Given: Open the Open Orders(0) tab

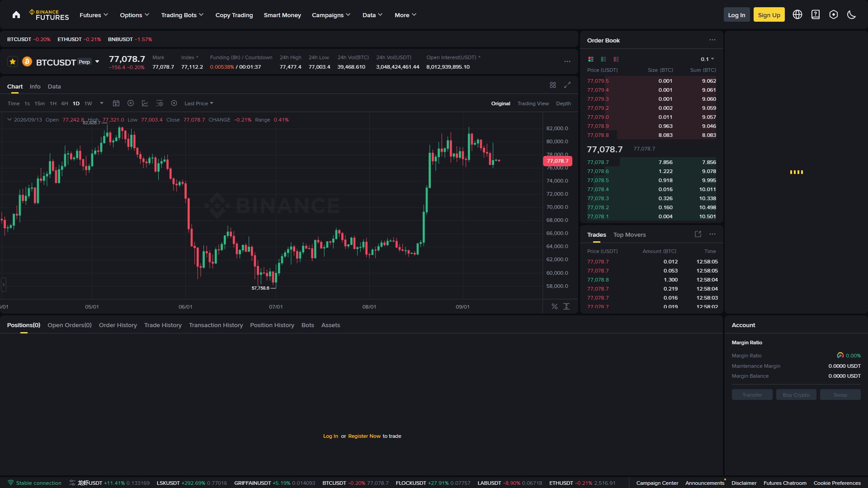Looking at the screenshot, I should pyautogui.click(x=70, y=325).
